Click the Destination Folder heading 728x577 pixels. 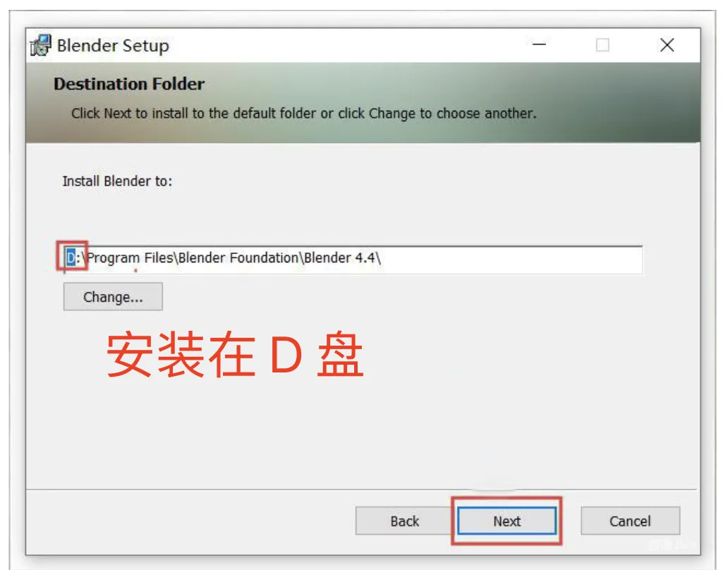(129, 84)
